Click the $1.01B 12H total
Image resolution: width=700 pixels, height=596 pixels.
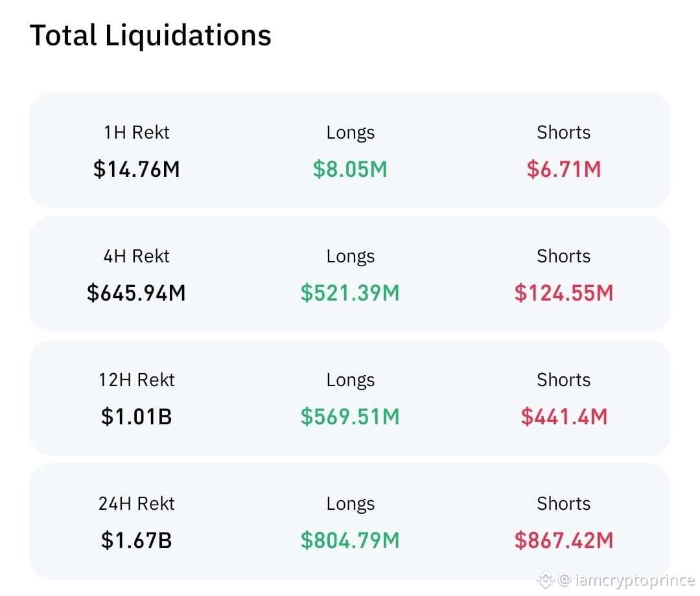(x=137, y=417)
